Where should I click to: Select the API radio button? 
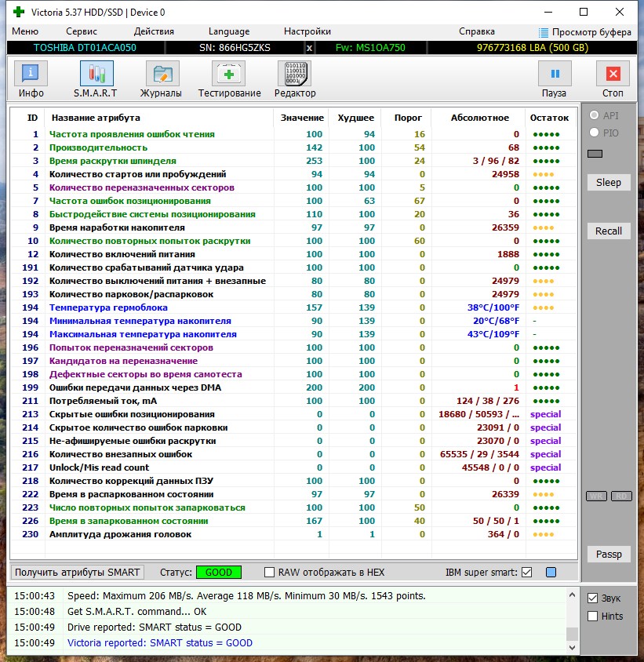(x=594, y=115)
